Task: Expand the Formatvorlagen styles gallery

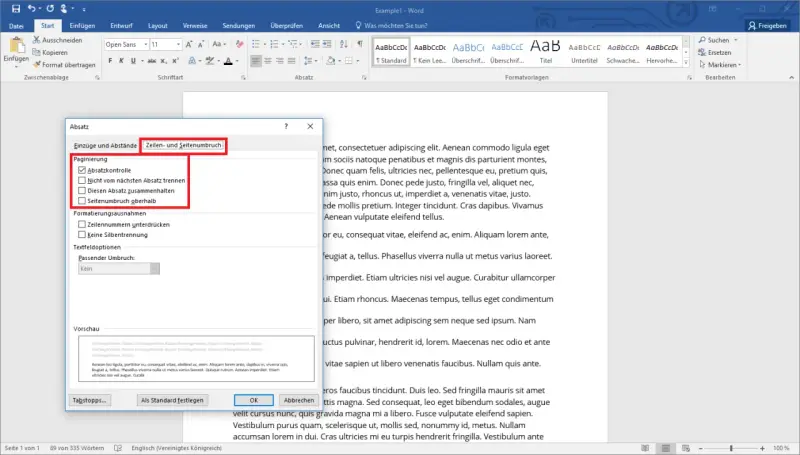Action: point(686,63)
